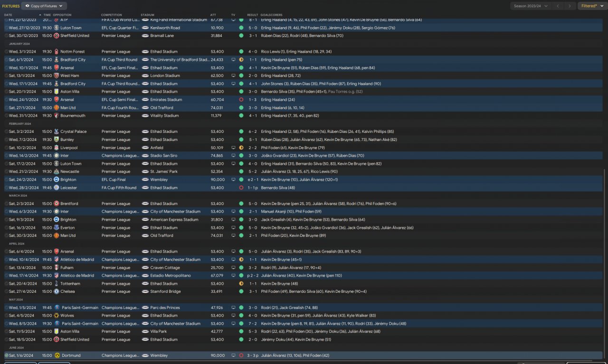
Task: Go to the previous season with the left arrow
Action: click(x=559, y=6)
